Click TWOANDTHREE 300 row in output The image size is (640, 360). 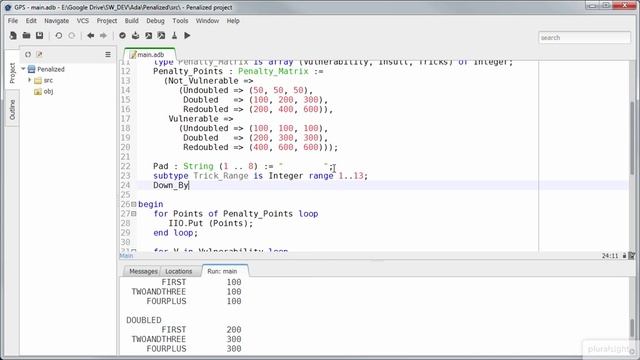[x=186, y=339]
